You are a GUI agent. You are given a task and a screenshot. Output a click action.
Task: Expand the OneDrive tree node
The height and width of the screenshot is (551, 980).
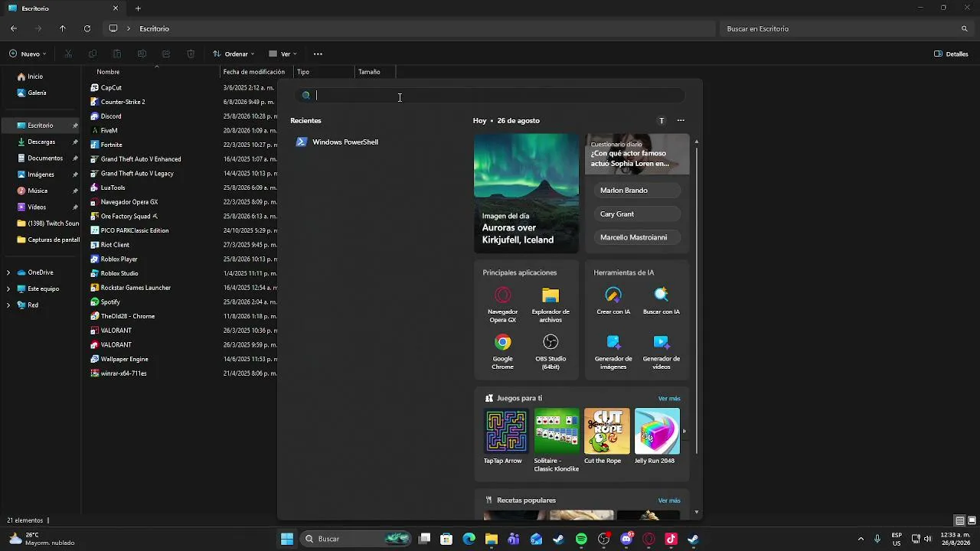[x=8, y=272]
